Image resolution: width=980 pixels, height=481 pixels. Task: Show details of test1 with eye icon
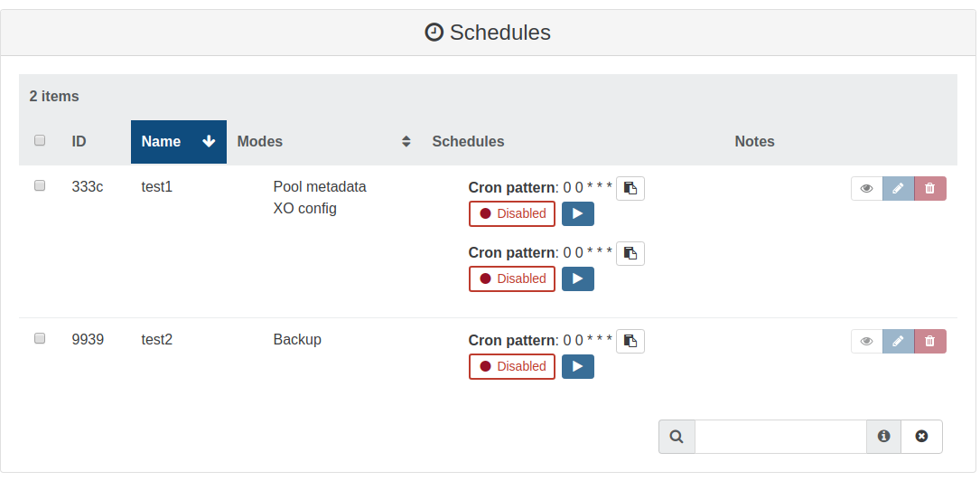[x=866, y=188]
